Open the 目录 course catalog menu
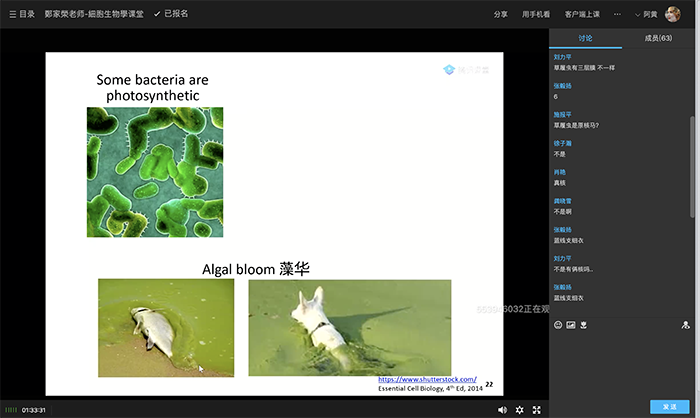 pyautogui.click(x=21, y=14)
